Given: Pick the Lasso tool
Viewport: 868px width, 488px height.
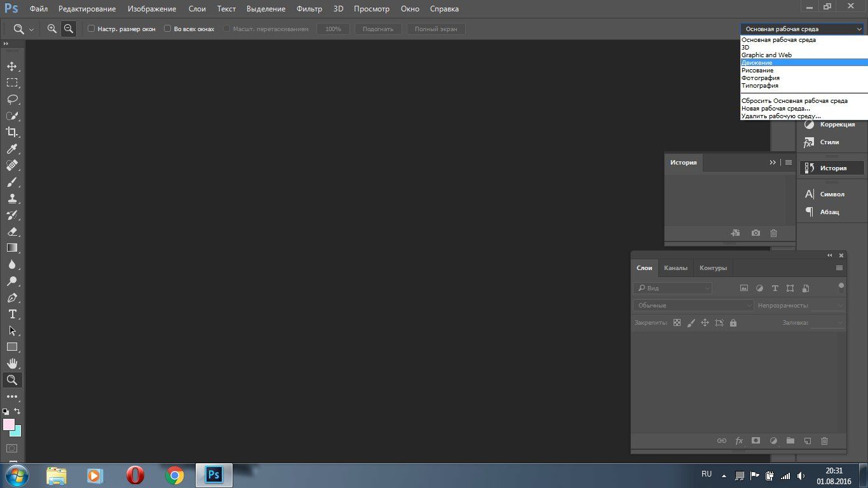Looking at the screenshot, I should tap(12, 99).
